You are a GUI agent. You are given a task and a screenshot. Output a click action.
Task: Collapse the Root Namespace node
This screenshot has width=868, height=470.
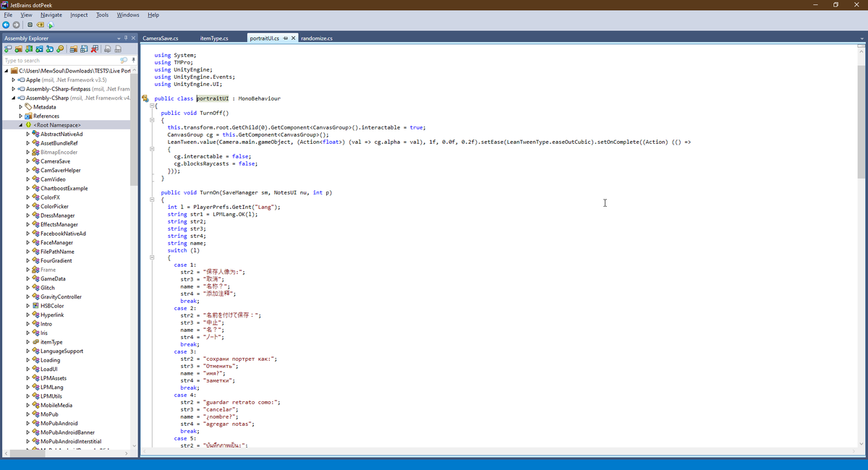tap(20, 125)
